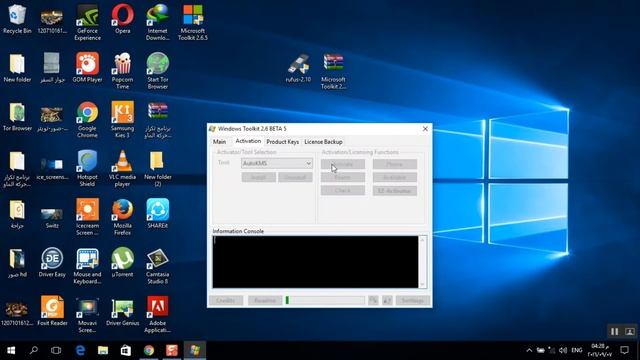Viewport: 640px width, 360px height.
Task: Select the Opera desktop icon
Action: point(122,20)
